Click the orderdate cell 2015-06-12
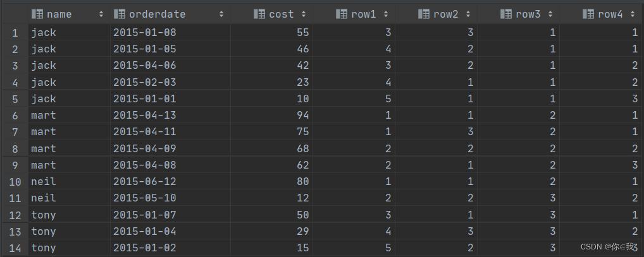644x257 pixels. click(170, 181)
